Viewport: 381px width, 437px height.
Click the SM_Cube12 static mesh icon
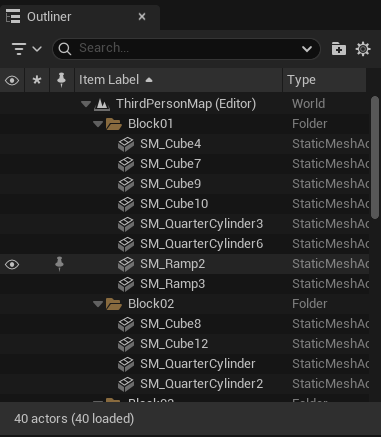coord(126,344)
